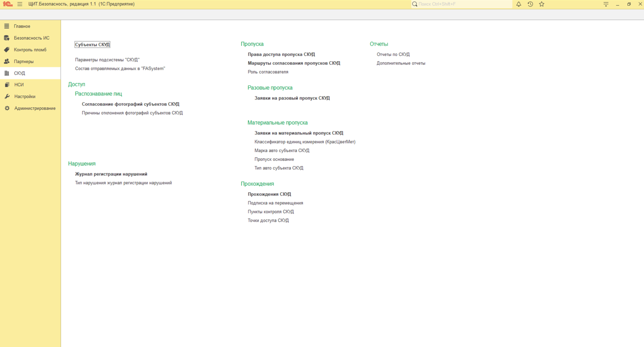
Task: Open Марка авто субъекта СКУД
Action: pos(282,151)
